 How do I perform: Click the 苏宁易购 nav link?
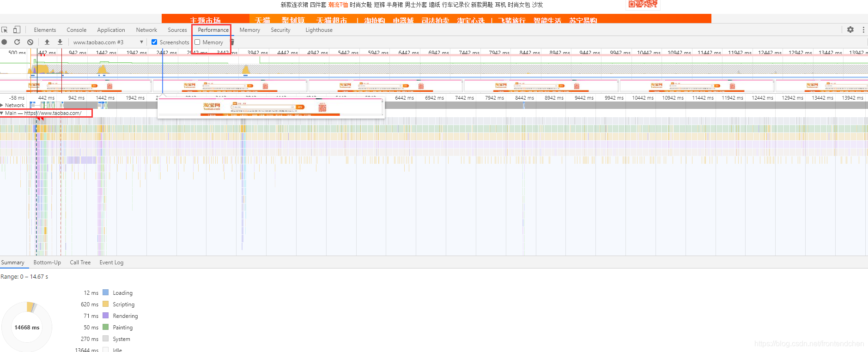click(x=583, y=20)
